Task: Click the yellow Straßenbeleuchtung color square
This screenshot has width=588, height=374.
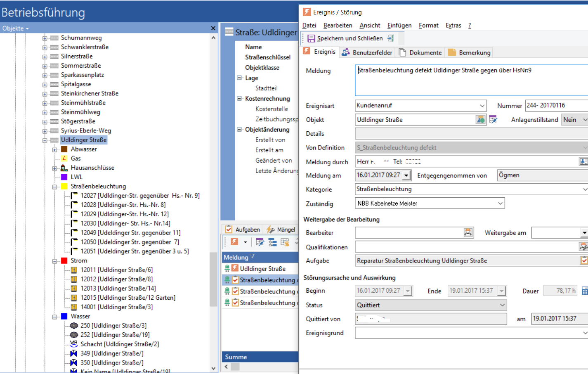Action: [64, 187]
